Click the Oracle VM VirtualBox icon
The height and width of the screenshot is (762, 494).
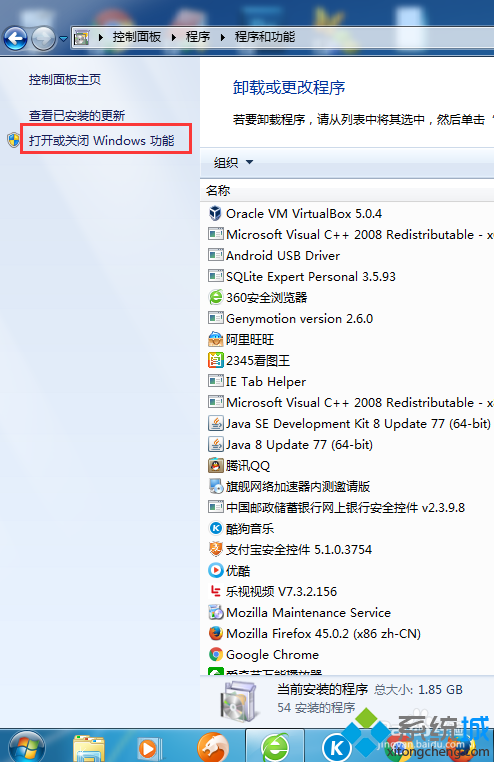pyautogui.click(x=215, y=213)
